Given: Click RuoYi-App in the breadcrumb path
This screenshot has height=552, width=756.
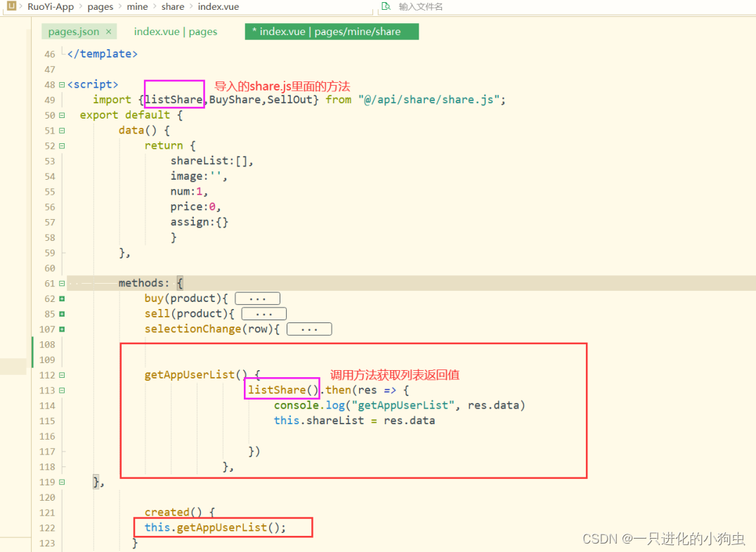Looking at the screenshot, I should point(51,6).
